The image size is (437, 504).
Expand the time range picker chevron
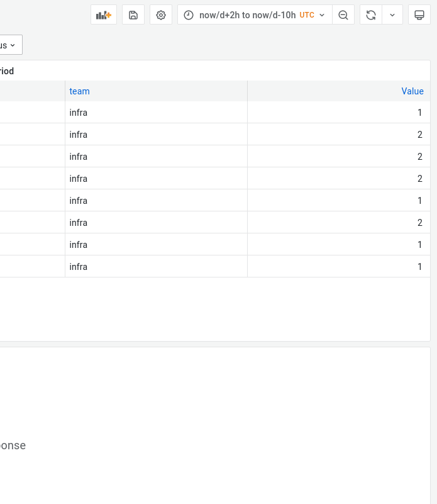[x=322, y=15]
